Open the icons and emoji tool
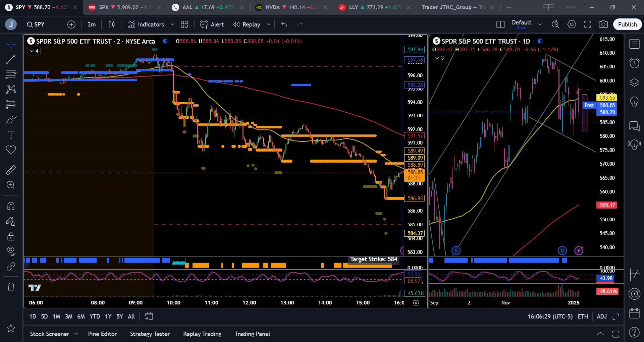The image size is (644, 342). click(x=11, y=150)
